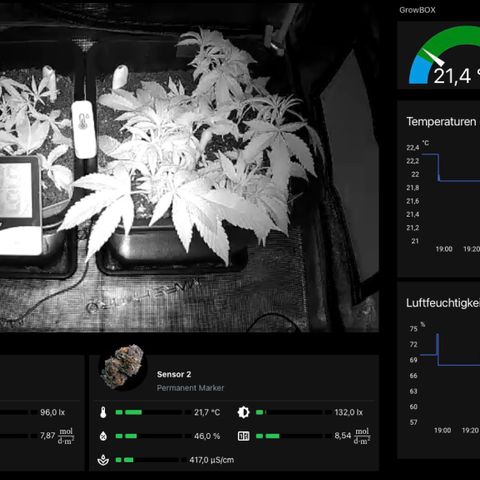480x480 pixels.
Task: Click the Luftfeuchtigkeit card title
Action: click(443, 303)
